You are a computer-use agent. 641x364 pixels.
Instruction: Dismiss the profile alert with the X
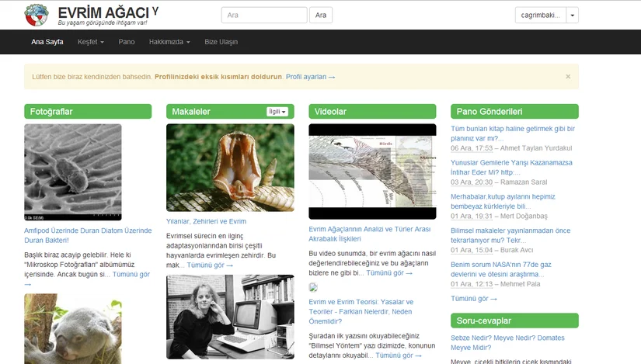(567, 77)
